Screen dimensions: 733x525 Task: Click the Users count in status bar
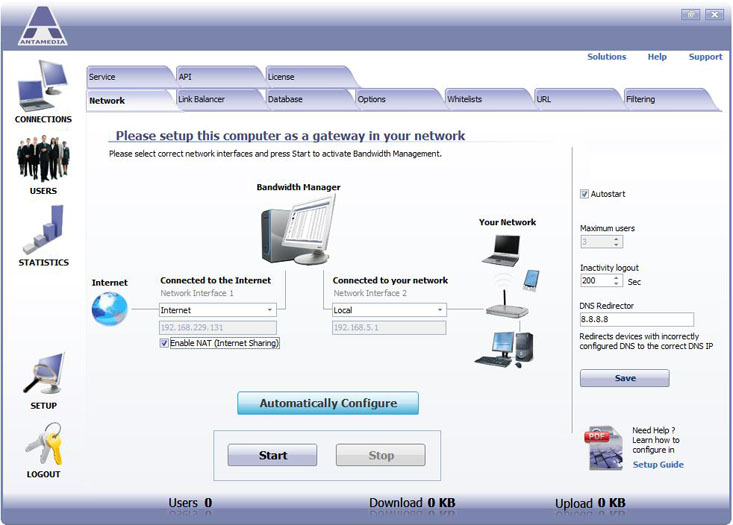tap(190, 503)
